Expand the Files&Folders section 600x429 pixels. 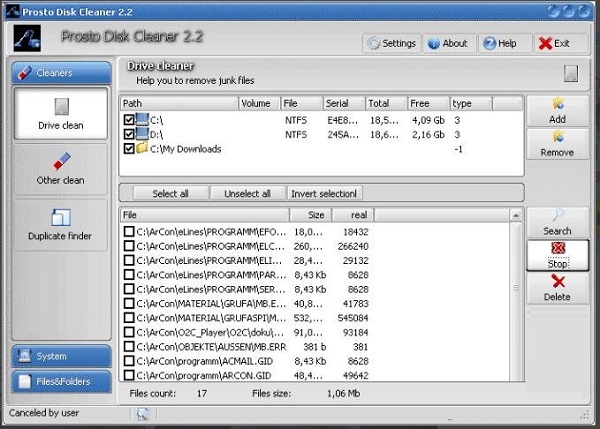(x=62, y=381)
